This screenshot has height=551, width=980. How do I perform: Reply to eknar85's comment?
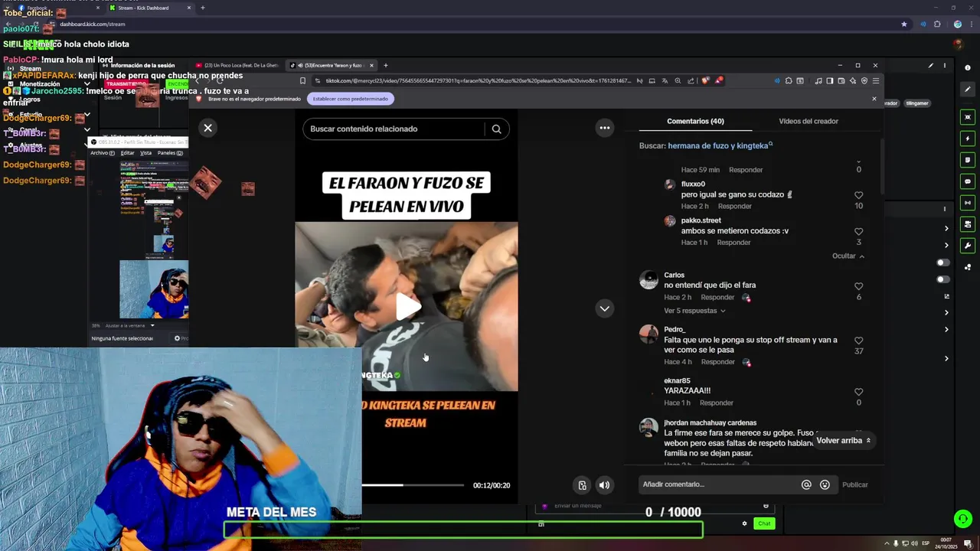click(717, 403)
